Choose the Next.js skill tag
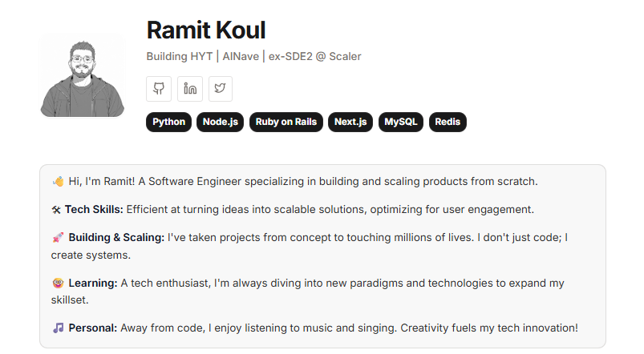The height and width of the screenshot is (354, 644). click(350, 123)
